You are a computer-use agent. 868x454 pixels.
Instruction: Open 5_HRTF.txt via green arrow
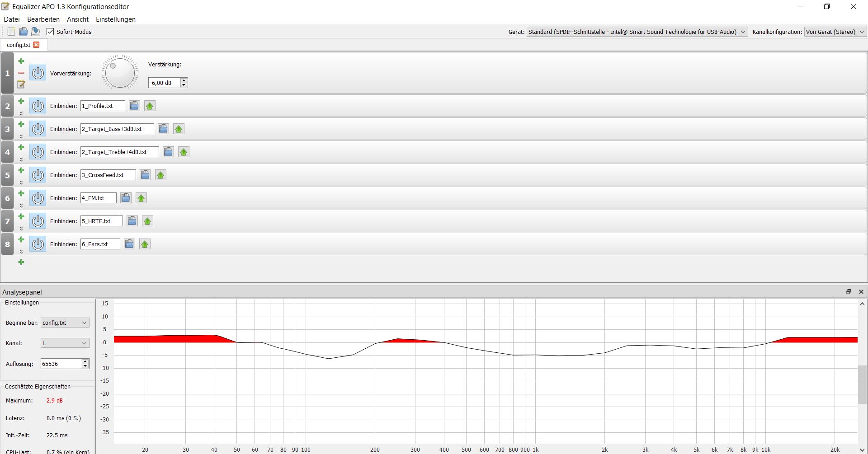click(147, 221)
